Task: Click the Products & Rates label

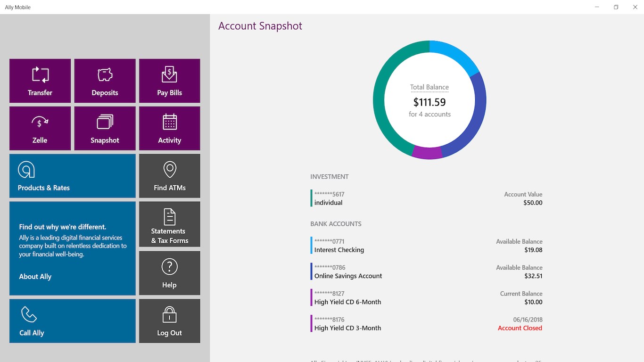Action: tap(43, 188)
